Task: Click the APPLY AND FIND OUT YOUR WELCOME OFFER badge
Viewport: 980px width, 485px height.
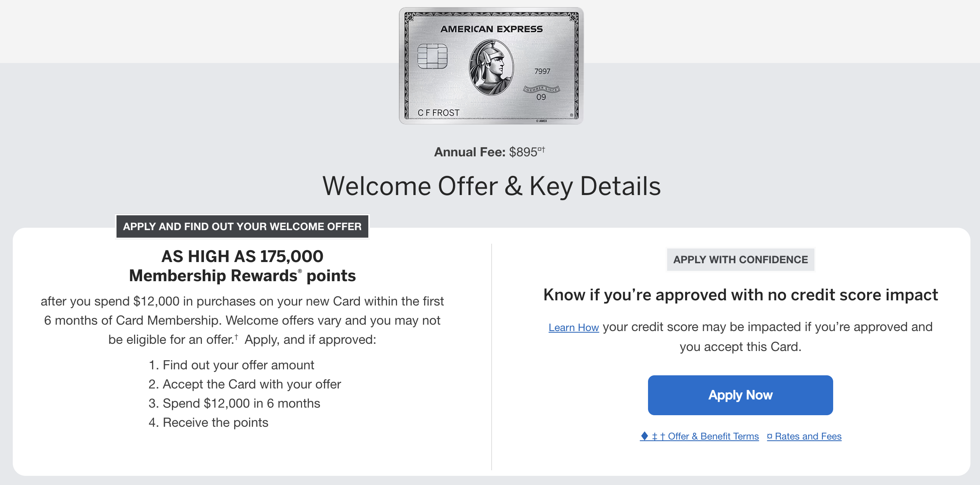Action: point(243,226)
